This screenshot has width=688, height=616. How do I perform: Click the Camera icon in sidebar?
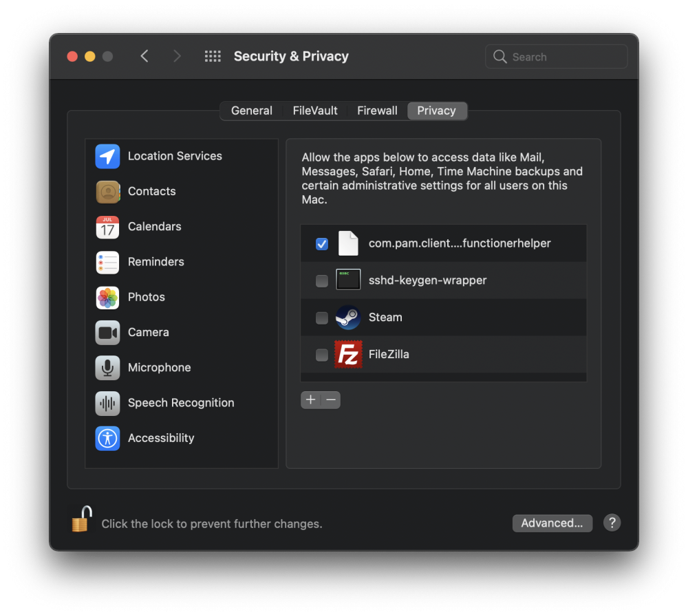107,333
